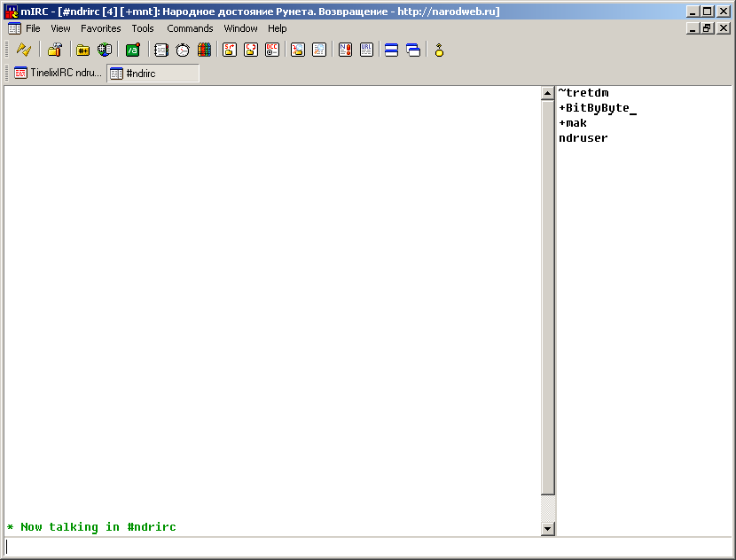Click the DCC Options icon
736x560 pixels.
pyautogui.click(x=272, y=51)
